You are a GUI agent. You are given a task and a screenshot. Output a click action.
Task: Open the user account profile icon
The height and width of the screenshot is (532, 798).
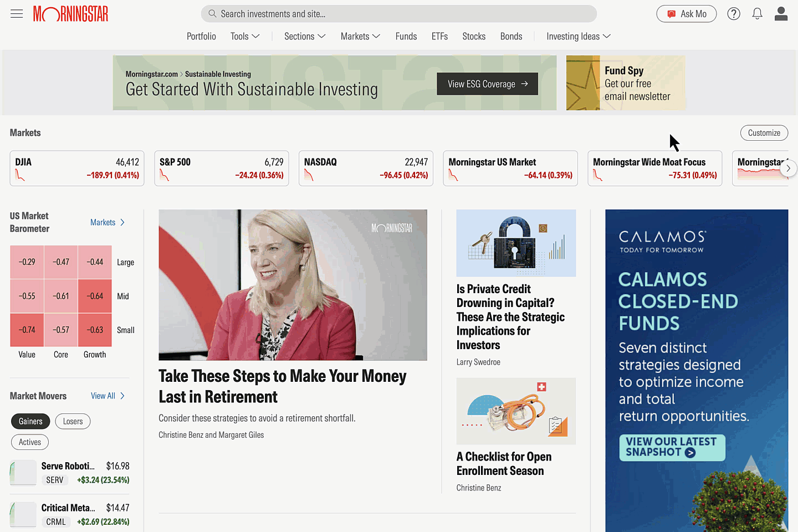tap(781, 14)
